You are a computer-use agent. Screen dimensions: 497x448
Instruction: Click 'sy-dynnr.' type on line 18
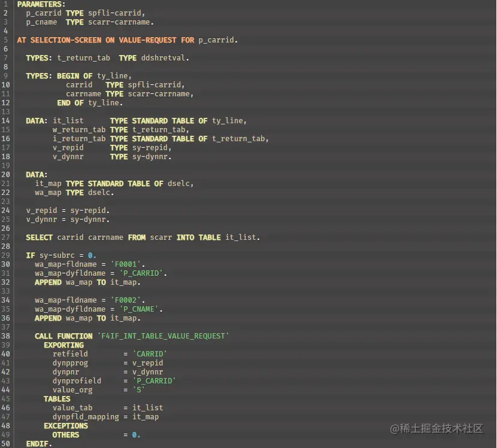pyautogui.click(x=152, y=157)
